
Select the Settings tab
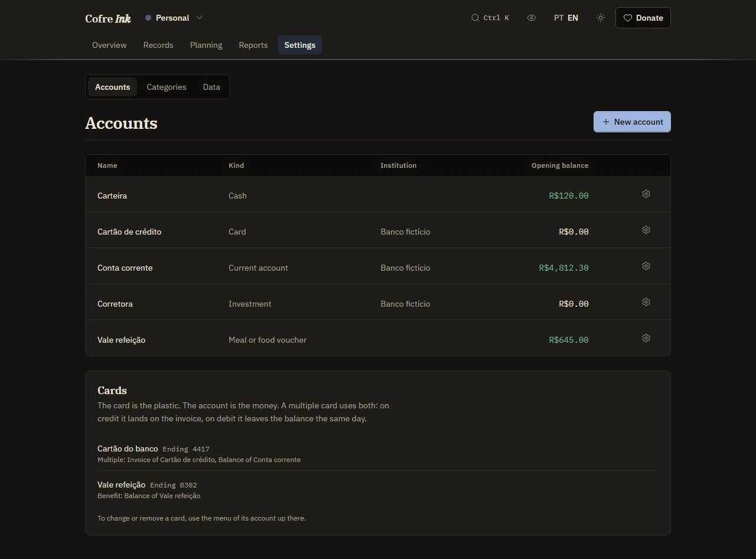[x=300, y=45]
